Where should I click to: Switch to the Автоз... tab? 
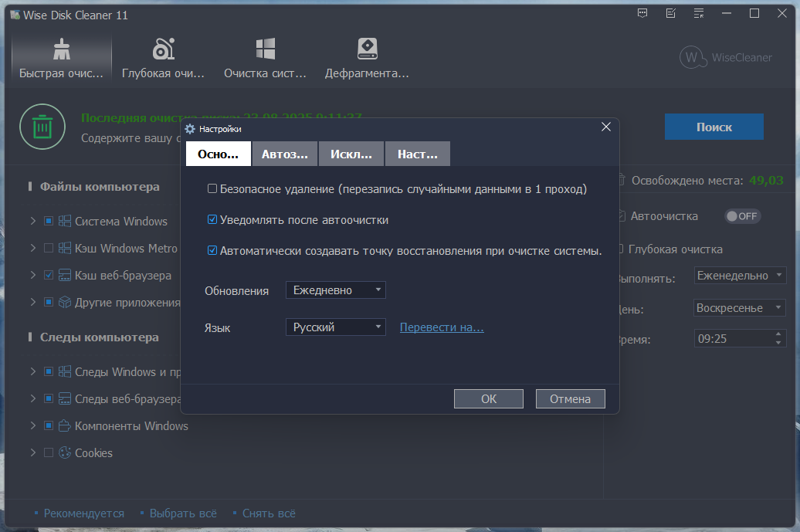[x=285, y=154]
